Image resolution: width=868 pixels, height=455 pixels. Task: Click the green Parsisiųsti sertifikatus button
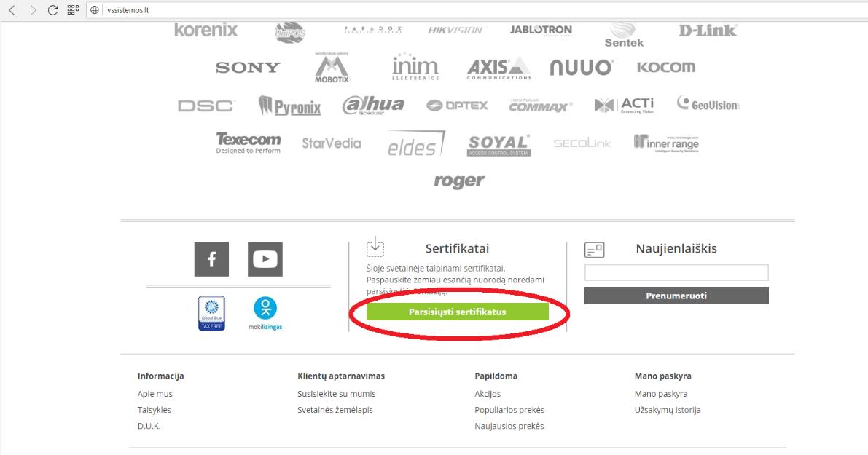coord(457,312)
